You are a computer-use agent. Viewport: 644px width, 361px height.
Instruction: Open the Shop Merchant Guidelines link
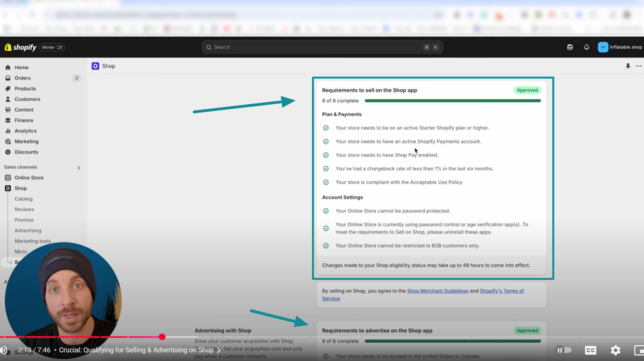click(438, 291)
